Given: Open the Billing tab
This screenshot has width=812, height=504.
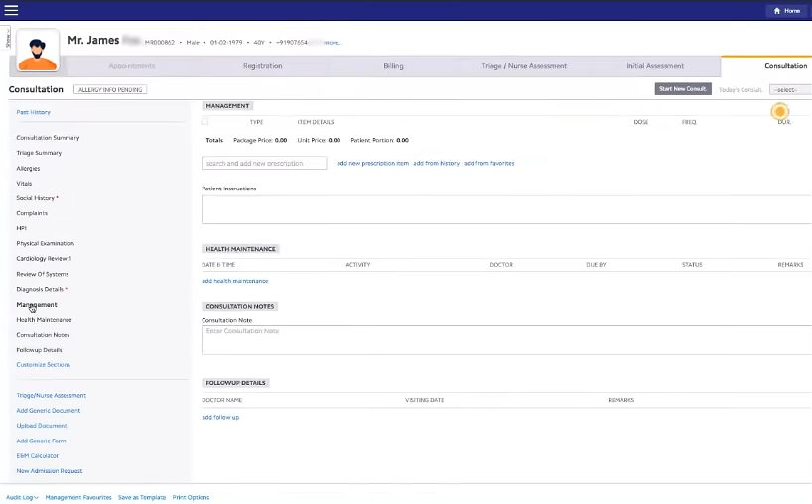Looking at the screenshot, I should pos(393,66).
